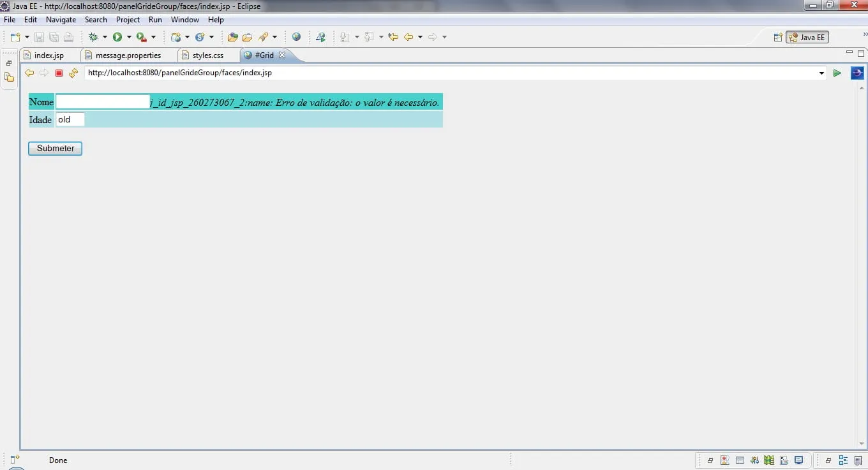Open the Edit menu
This screenshot has width=868, height=470.
[x=31, y=20]
